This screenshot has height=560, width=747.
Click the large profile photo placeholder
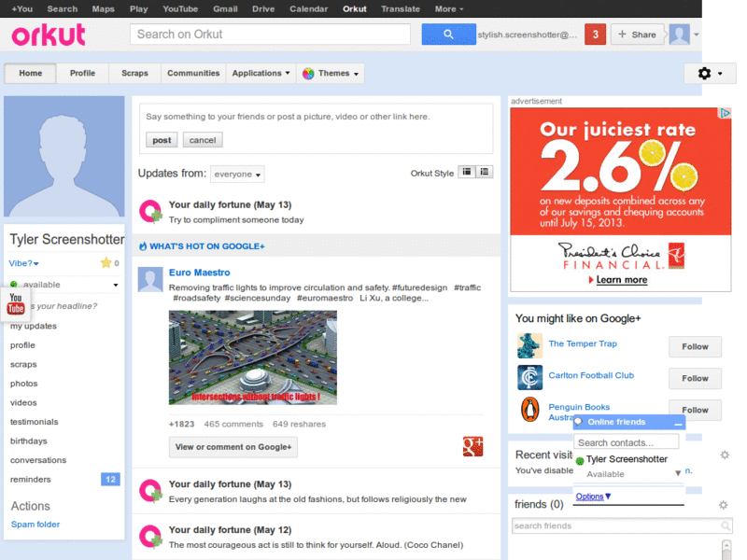coord(63,156)
